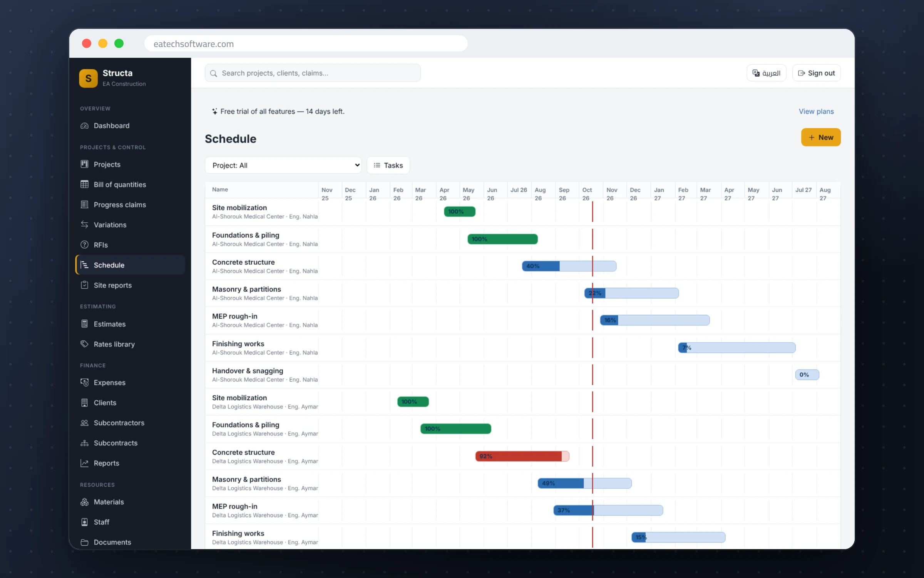Click the Estimates calculator icon
Image resolution: width=924 pixels, height=578 pixels.
(x=84, y=324)
